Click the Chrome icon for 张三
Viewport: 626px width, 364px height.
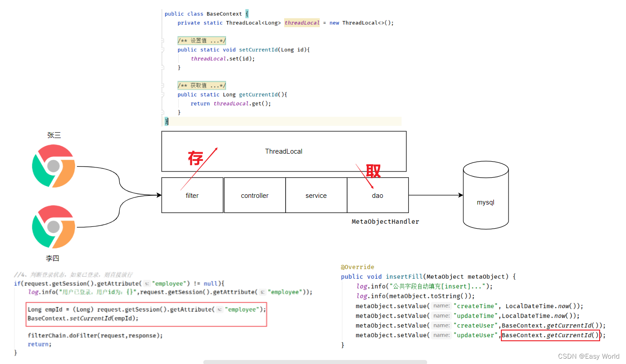click(x=53, y=166)
